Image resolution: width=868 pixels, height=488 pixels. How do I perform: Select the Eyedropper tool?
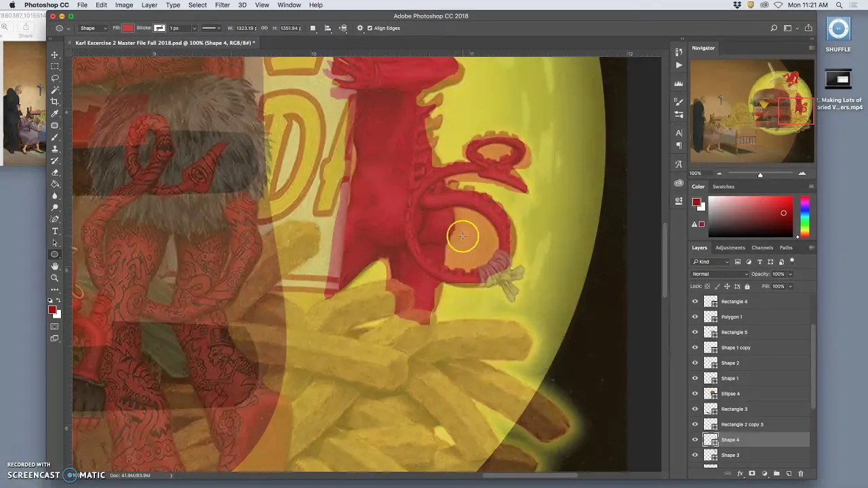(55, 114)
